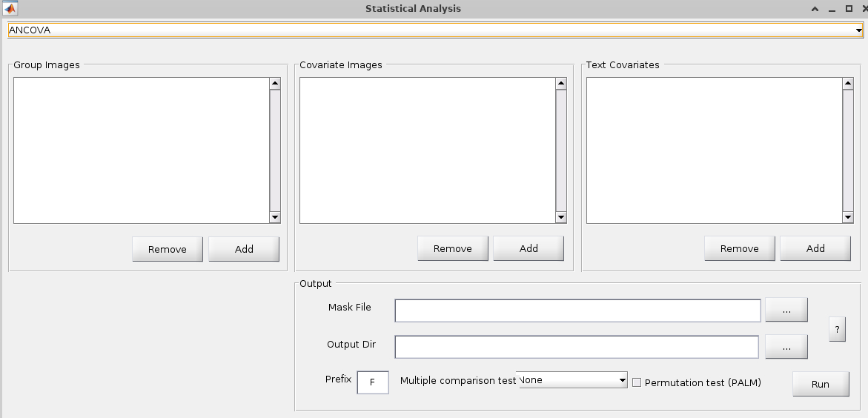The image size is (868, 418).
Task: Add a Covariate Images entry
Action: click(x=529, y=248)
